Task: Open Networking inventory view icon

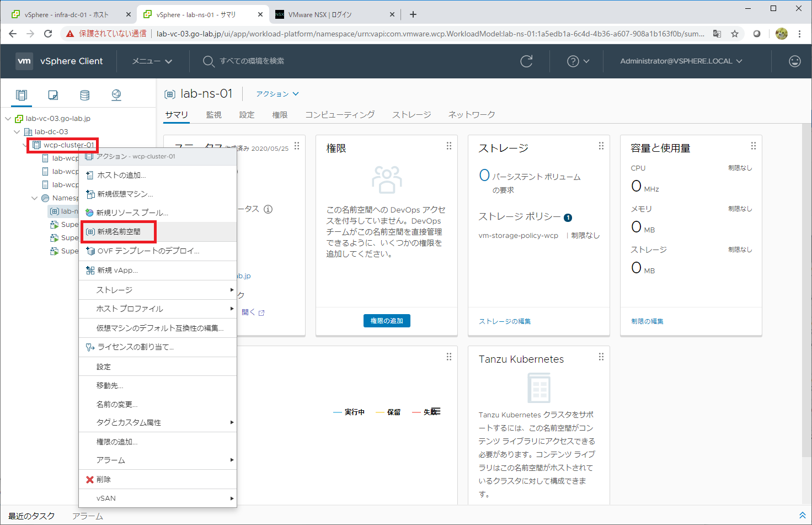Action: 116,95
